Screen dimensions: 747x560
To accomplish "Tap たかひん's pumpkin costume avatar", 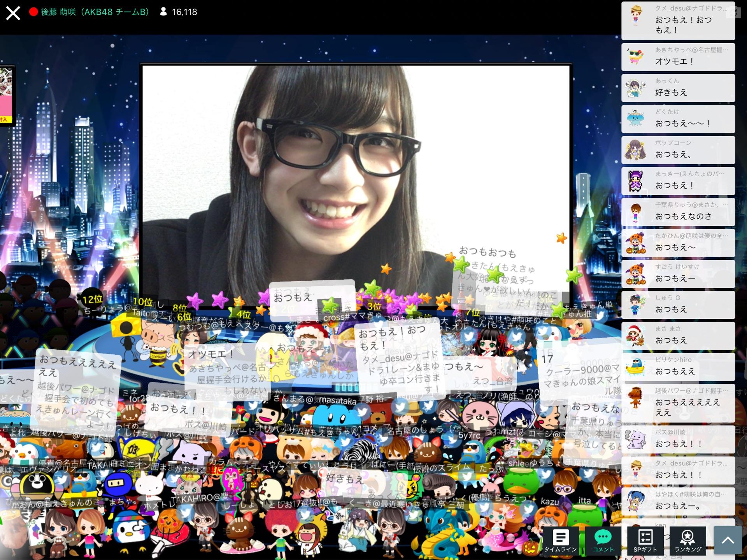I will [636, 243].
